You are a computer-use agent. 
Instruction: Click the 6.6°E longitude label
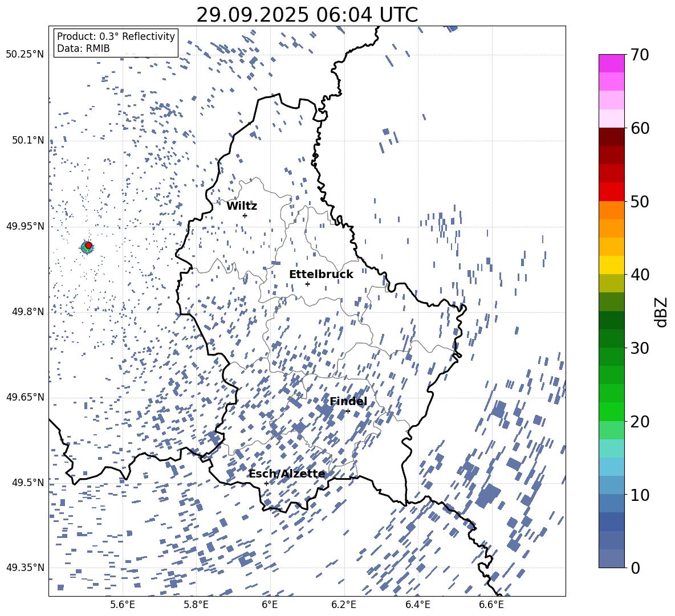491,605
